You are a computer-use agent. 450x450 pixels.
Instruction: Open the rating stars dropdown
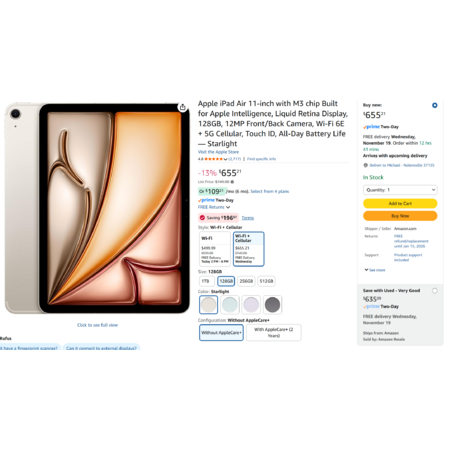click(x=226, y=159)
